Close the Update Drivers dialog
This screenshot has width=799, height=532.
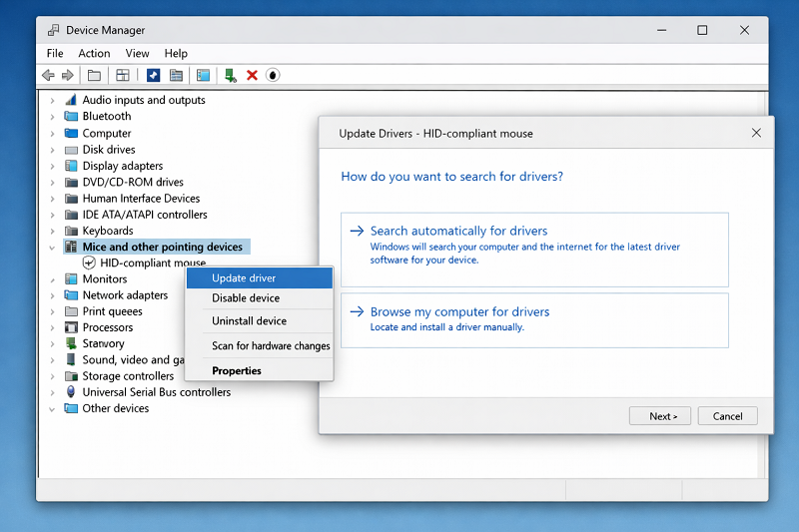[x=756, y=133]
